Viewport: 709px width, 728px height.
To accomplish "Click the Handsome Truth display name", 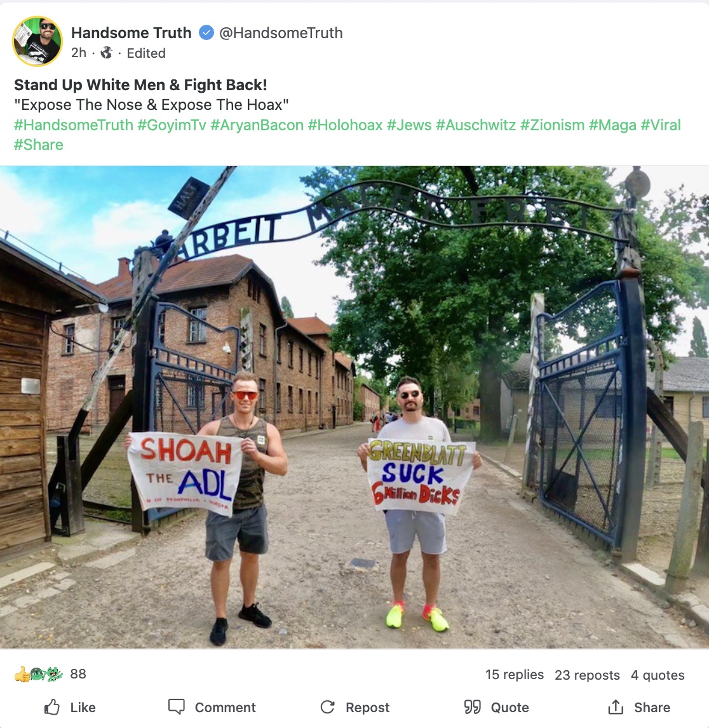I will tap(131, 32).
